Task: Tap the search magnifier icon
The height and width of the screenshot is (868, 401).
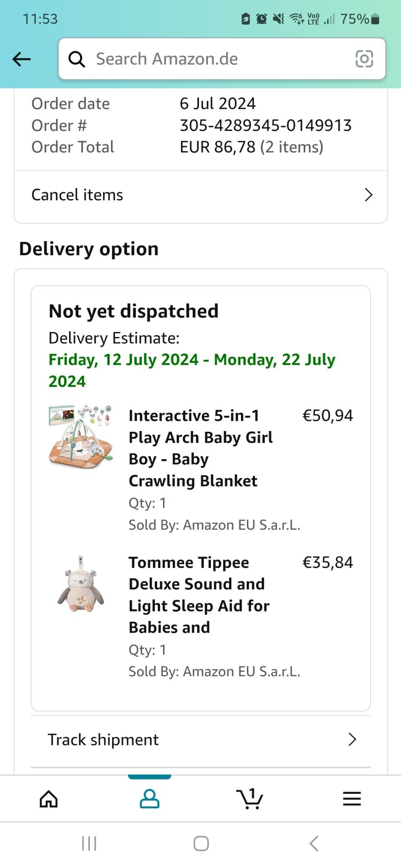Action: coord(77,59)
